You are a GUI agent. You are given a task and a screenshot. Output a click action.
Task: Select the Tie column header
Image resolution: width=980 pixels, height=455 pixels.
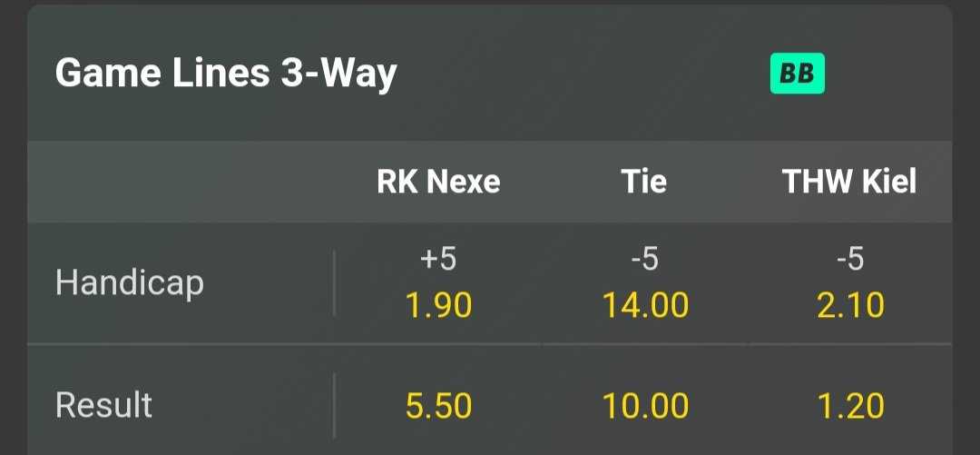pos(644,183)
